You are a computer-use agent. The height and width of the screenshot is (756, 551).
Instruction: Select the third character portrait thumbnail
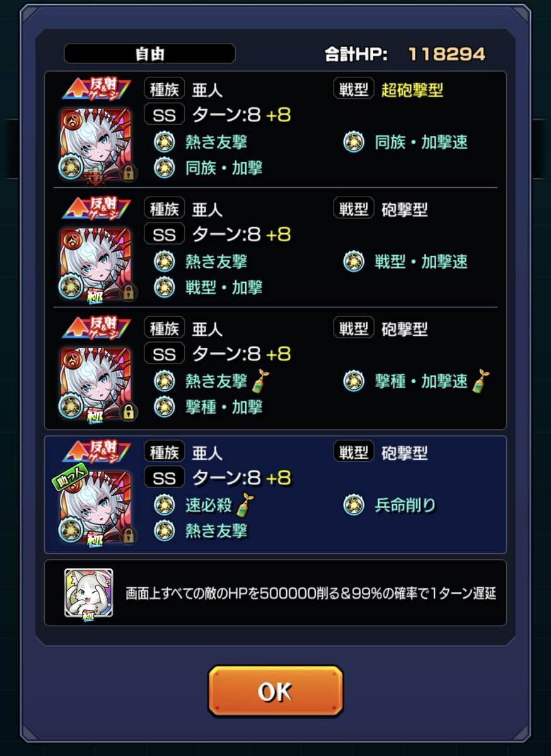(x=96, y=382)
